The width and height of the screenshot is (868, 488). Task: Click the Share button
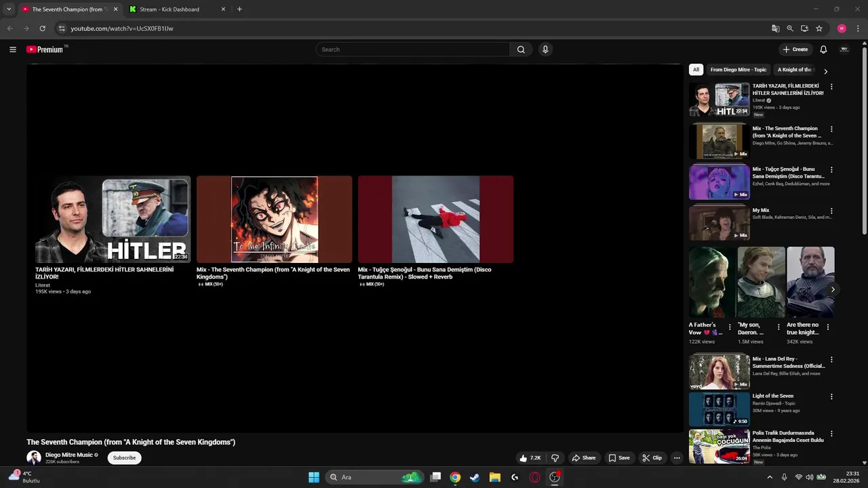tap(583, 458)
